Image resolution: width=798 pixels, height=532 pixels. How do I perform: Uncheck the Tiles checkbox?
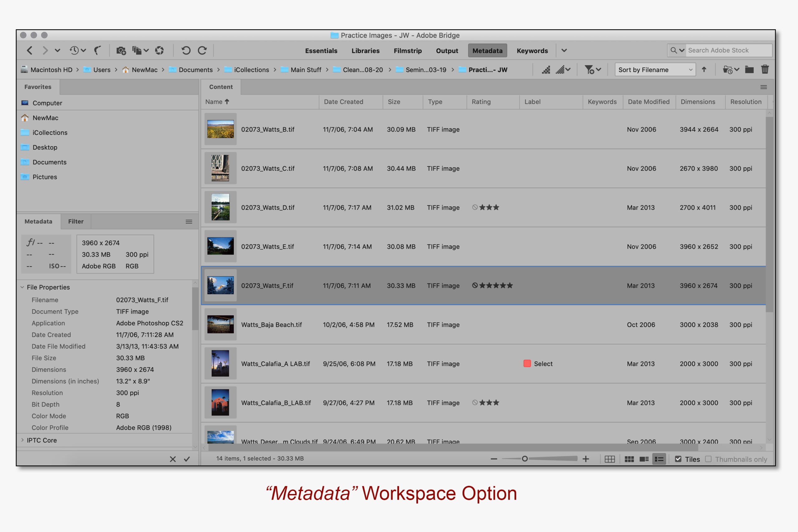tap(678, 459)
